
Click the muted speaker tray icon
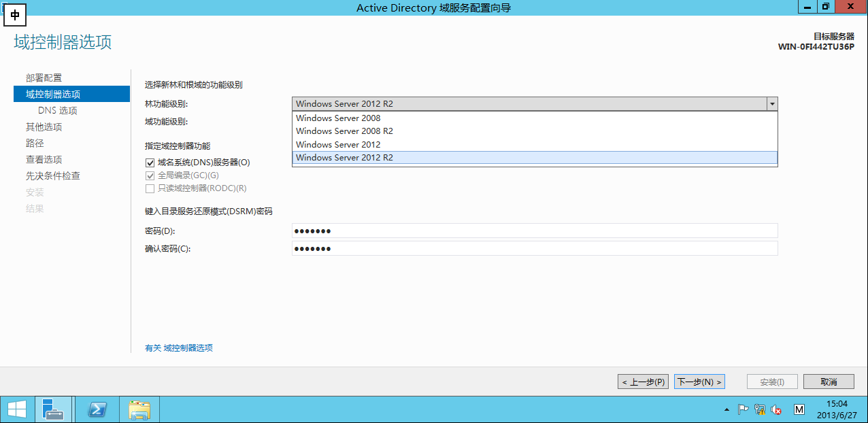tap(776, 409)
